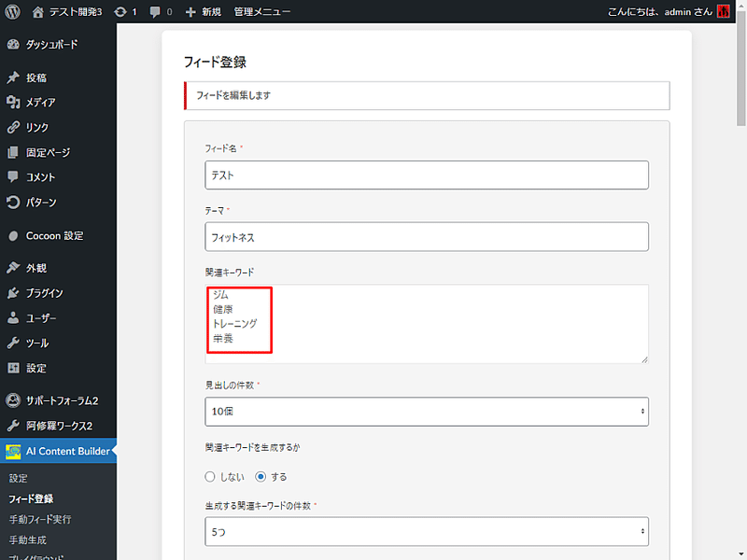747x560 pixels.
Task: Click the 設定 sliders icon in sidebar
Action: coord(13,368)
